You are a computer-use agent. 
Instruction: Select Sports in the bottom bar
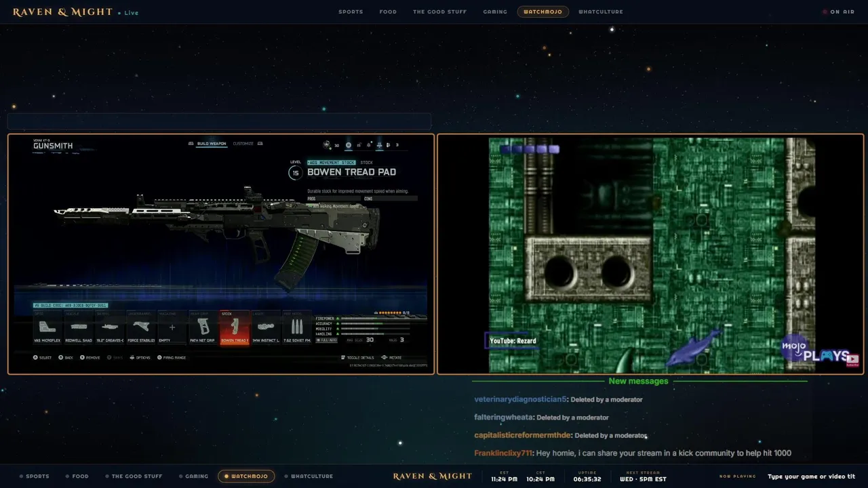(35, 476)
